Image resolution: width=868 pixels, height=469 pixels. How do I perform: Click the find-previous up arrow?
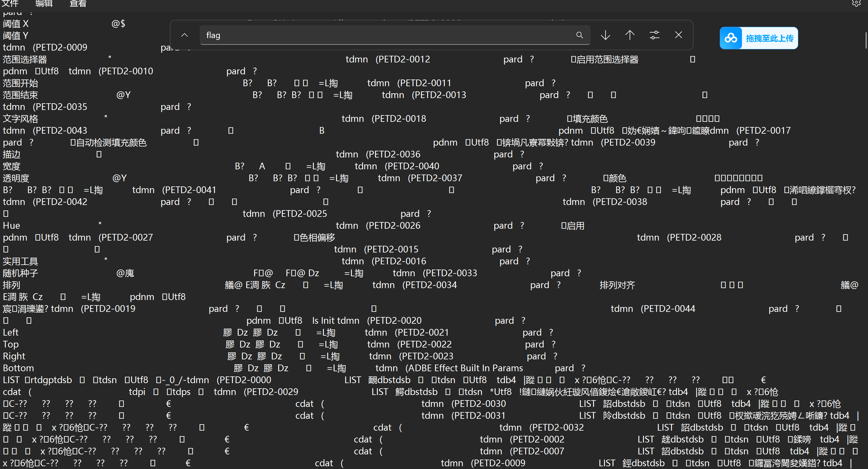tap(630, 35)
